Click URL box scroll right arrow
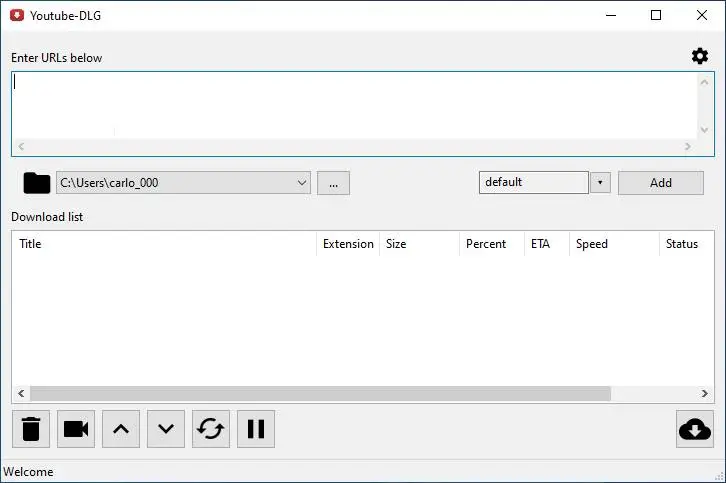Image resolution: width=726 pixels, height=483 pixels. (x=688, y=146)
